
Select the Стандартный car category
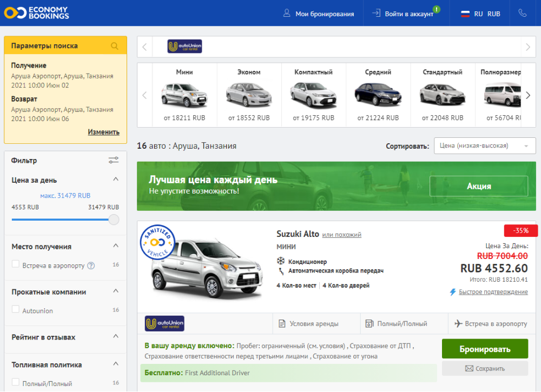(x=443, y=95)
